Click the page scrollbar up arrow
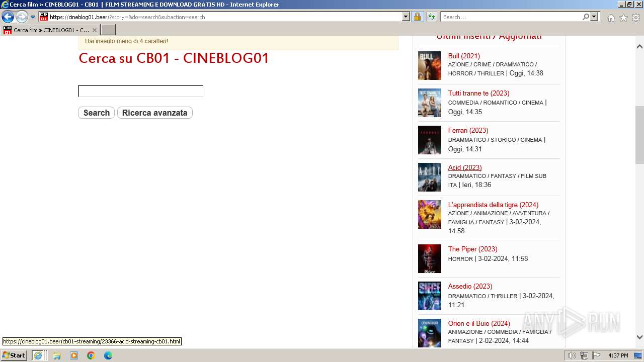 click(x=639, y=47)
